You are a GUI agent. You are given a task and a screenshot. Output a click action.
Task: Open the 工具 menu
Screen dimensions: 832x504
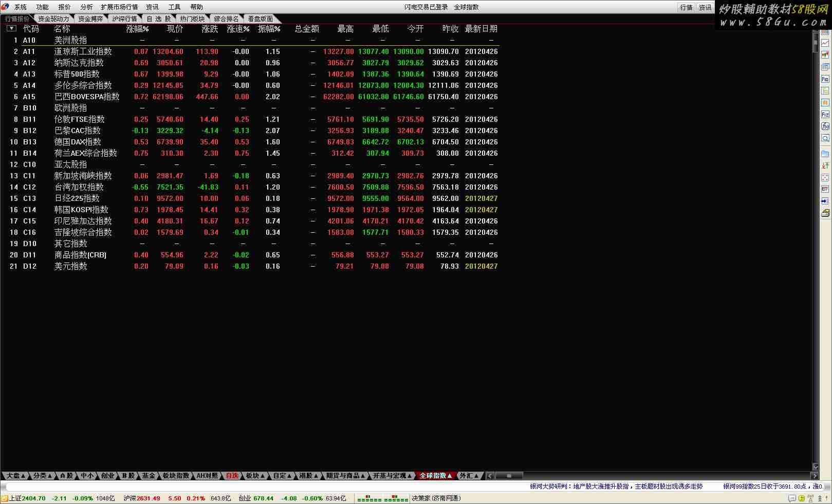click(175, 7)
